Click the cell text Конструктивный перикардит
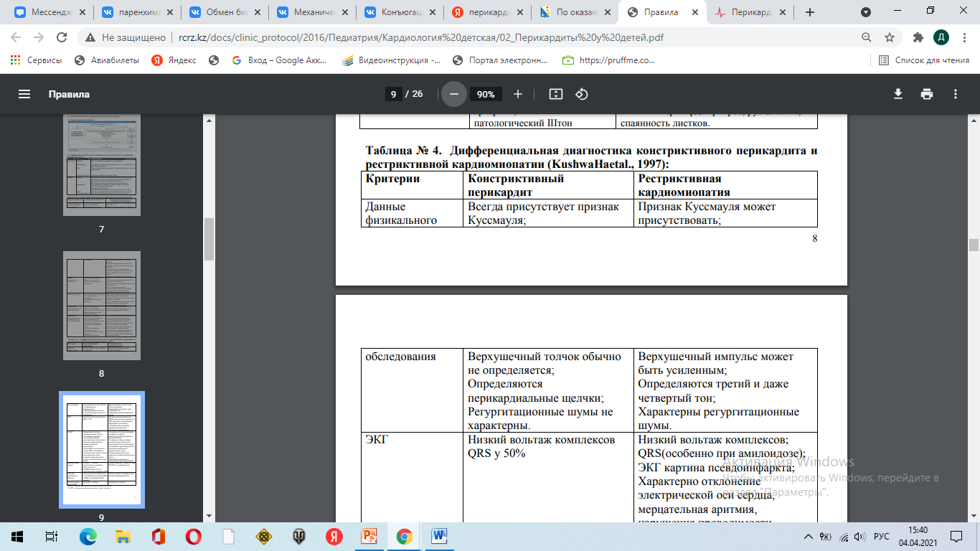 pos(516,185)
